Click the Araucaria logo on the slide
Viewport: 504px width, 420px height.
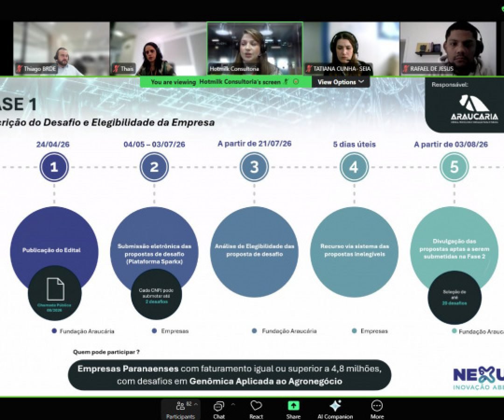tap(475, 109)
